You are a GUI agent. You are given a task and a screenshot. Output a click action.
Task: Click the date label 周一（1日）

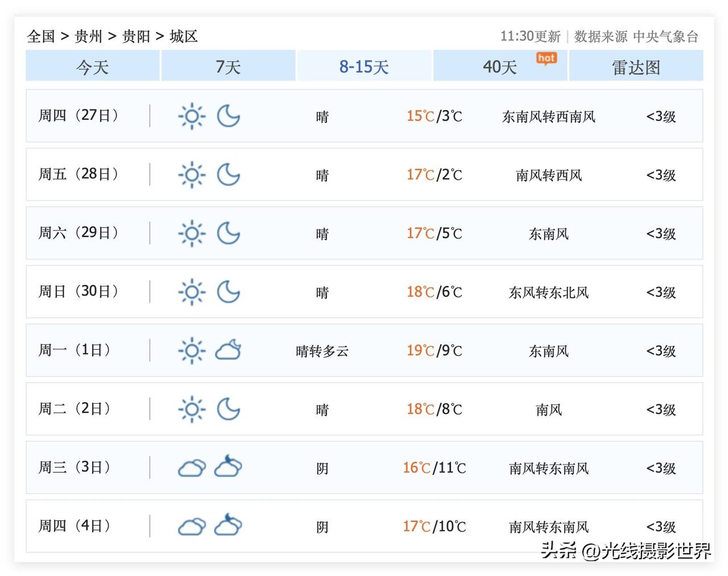(74, 350)
